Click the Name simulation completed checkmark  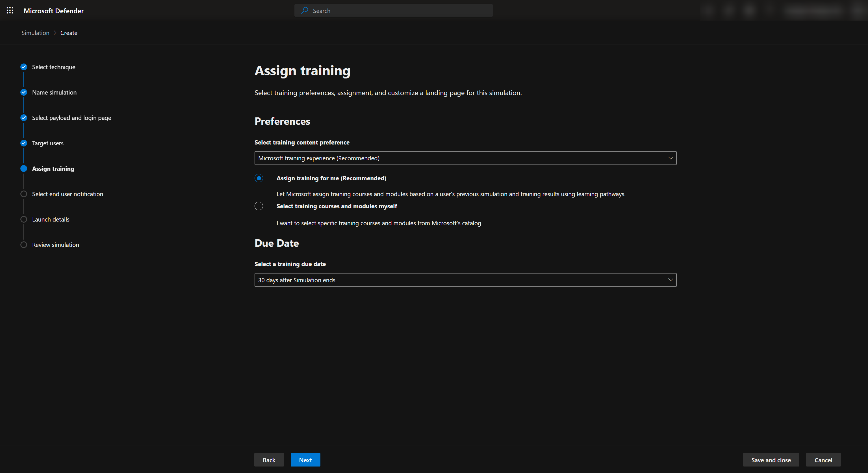[x=23, y=92]
